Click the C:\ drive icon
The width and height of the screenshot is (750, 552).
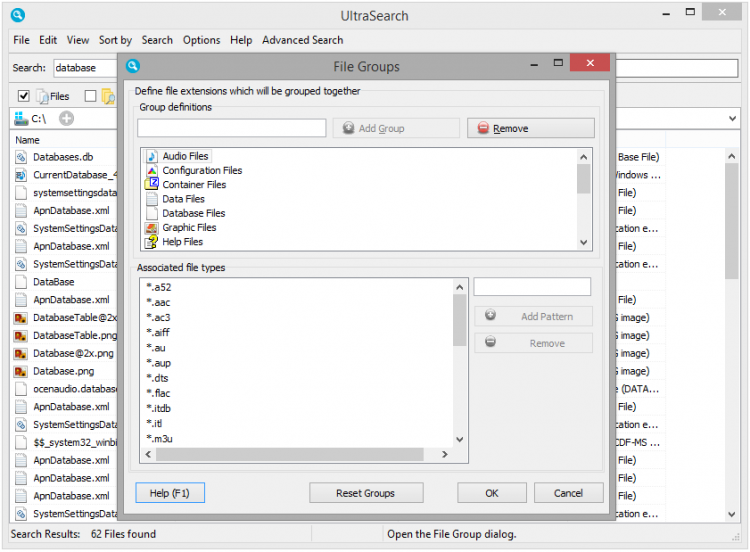coord(21,119)
